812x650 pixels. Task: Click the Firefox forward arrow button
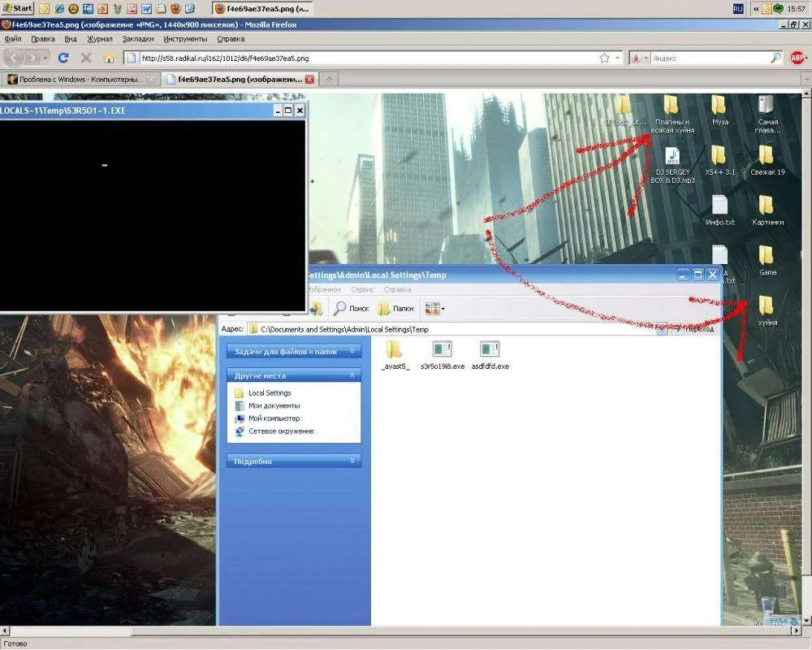[x=32, y=58]
